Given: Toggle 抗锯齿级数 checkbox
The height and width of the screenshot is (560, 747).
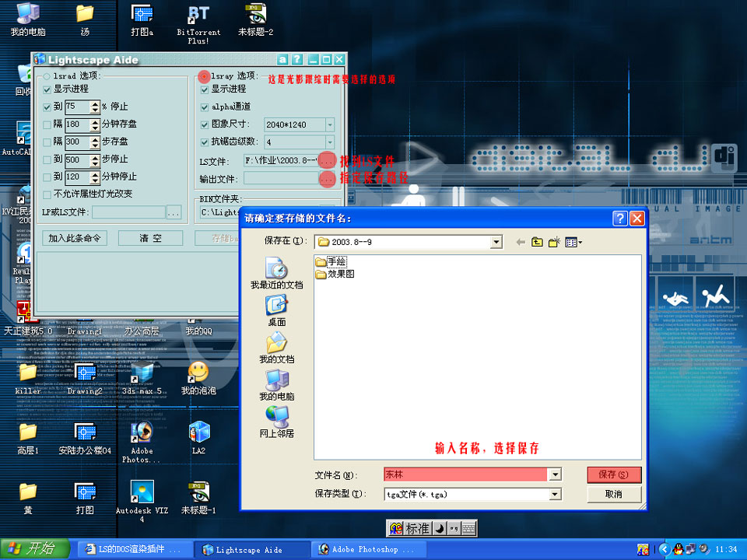Looking at the screenshot, I should click(205, 142).
